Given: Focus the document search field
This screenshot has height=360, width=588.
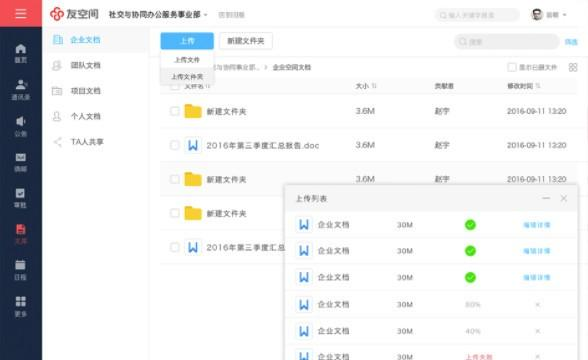Looking at the screenshot, I should click(507, 42).
